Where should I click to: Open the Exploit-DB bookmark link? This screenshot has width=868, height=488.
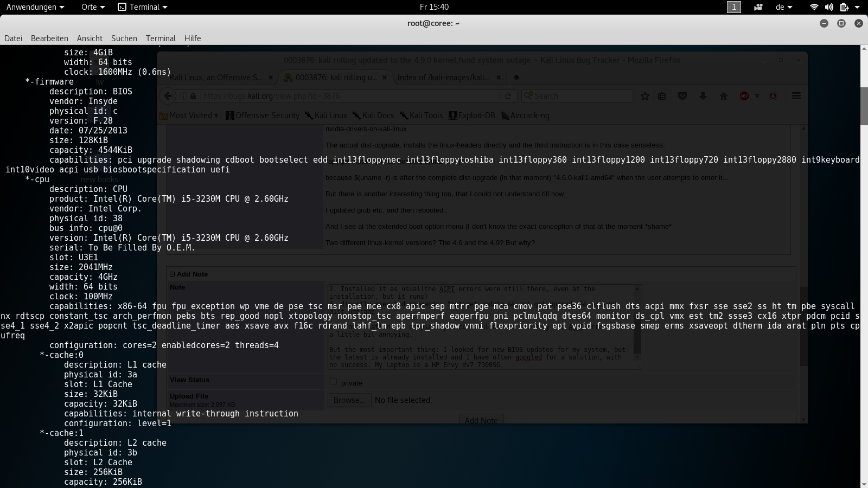tap(472, 115)
